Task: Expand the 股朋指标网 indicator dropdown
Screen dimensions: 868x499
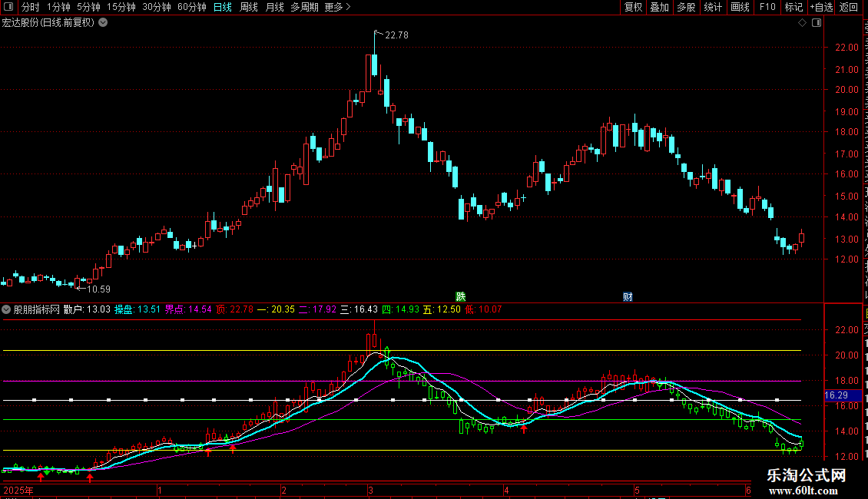Action: (x=6, y=310)
